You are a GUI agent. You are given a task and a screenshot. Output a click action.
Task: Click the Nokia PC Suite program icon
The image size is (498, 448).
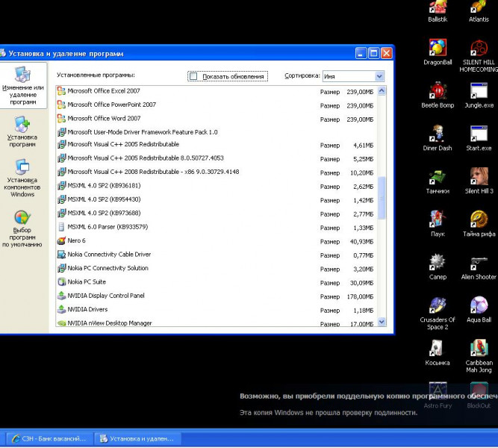[61, 281]
